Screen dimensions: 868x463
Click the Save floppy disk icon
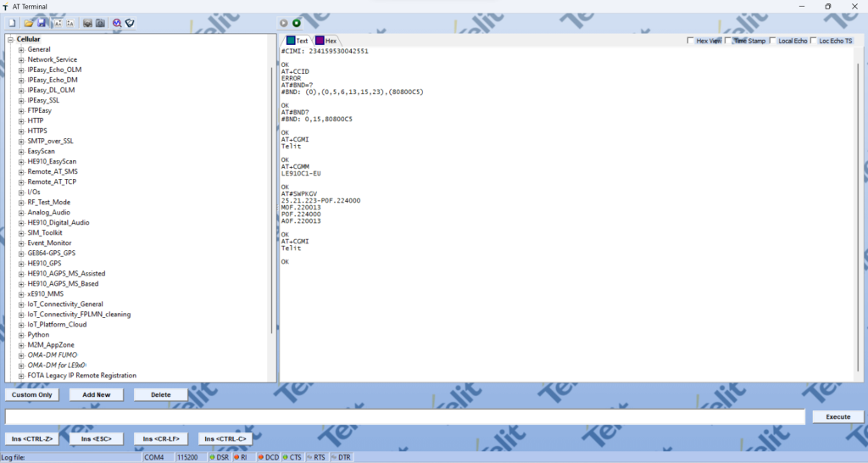coord(42,23)
